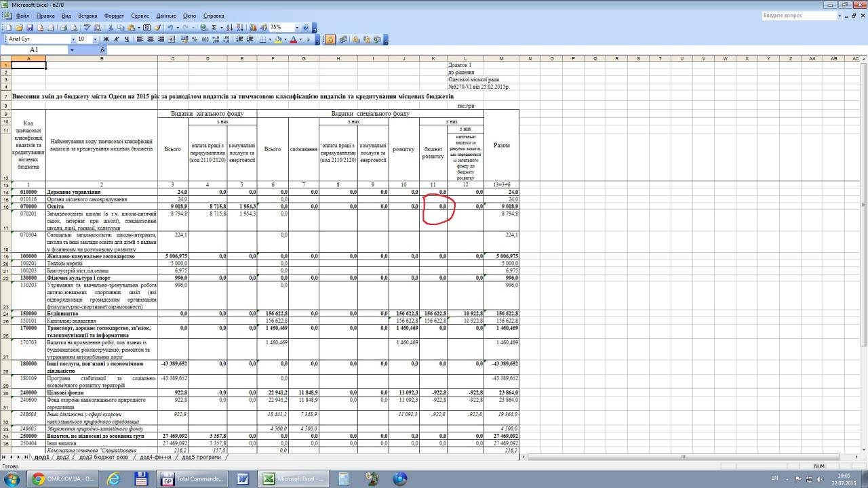Toggle Italic formatting (К)
Screen dimensions: 868x488
(116, 39)
